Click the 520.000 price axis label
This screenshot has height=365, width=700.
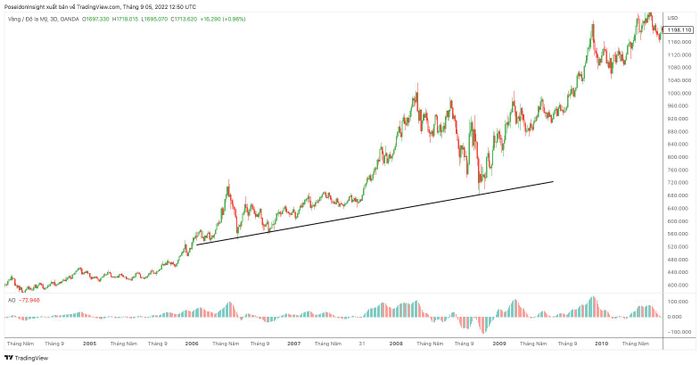679,247
